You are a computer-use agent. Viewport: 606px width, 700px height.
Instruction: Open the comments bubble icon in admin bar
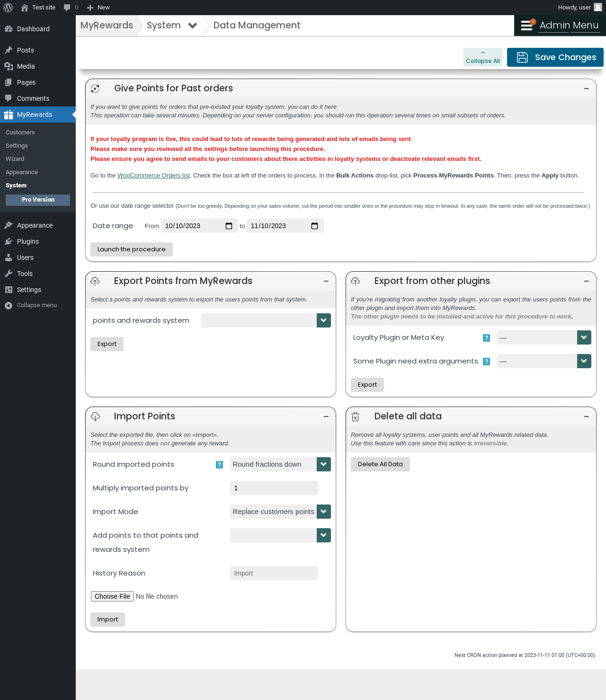click(67, 8)
